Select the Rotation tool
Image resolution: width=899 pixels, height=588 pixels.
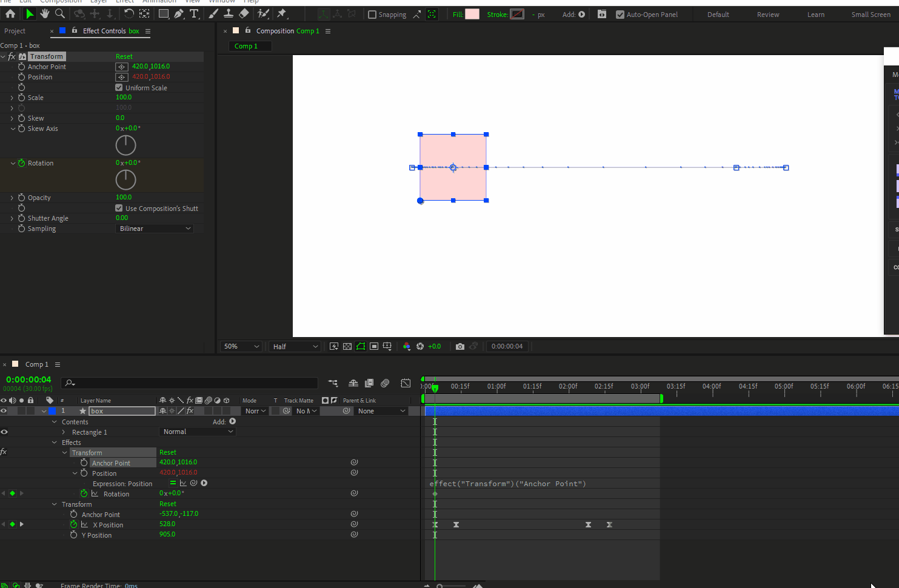tap(129, 13)
